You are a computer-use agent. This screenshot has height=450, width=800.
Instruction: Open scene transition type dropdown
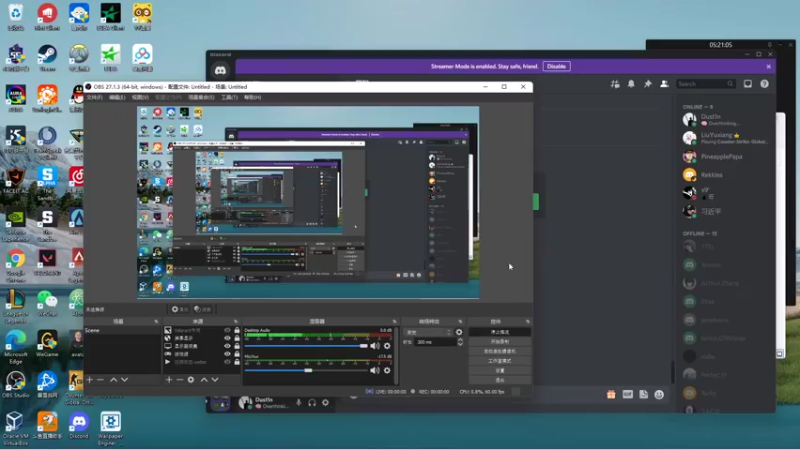coord(428,332)
